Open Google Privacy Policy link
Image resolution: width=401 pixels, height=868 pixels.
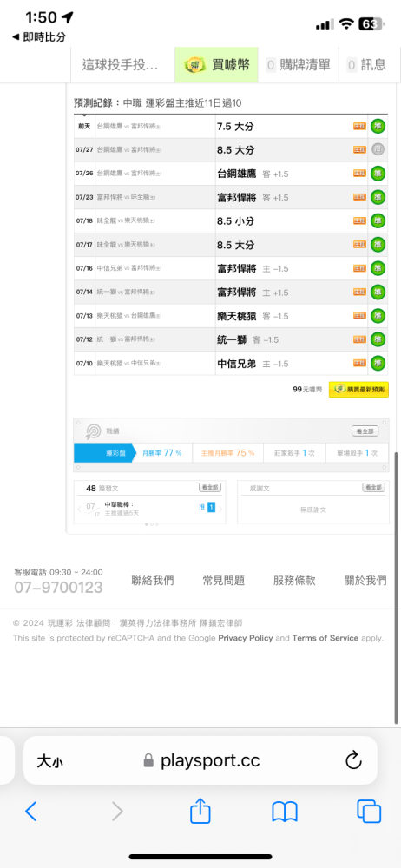tap(246, 638)
